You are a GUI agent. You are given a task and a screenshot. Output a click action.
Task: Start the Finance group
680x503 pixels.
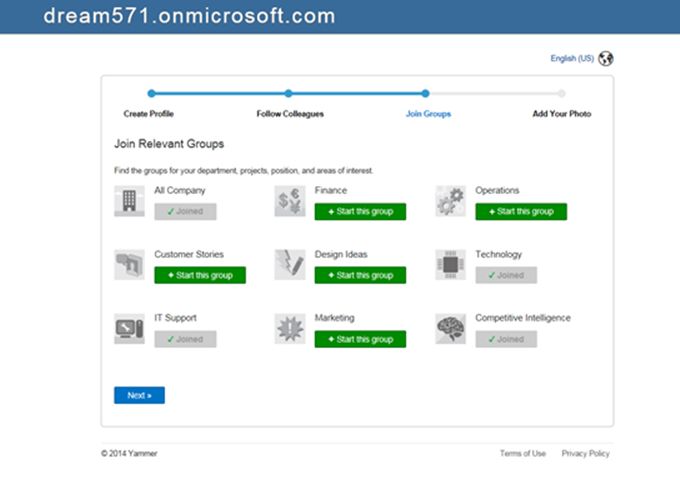[360, 212]
